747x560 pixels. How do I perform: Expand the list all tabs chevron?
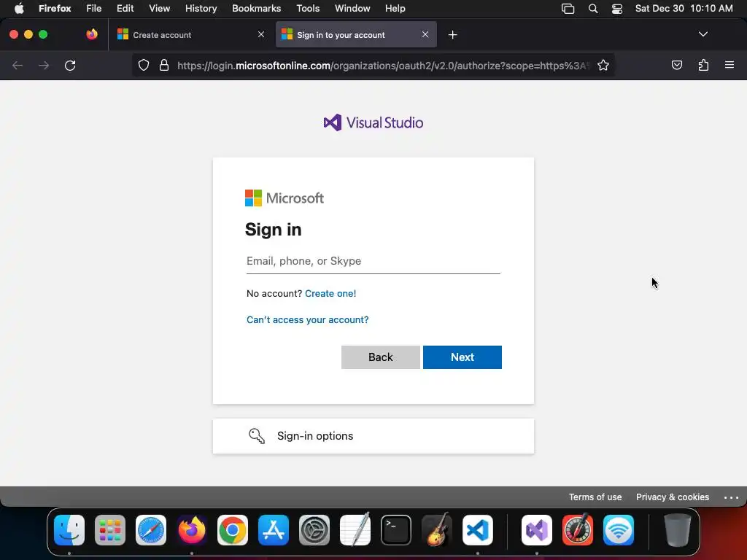(703, 34)
